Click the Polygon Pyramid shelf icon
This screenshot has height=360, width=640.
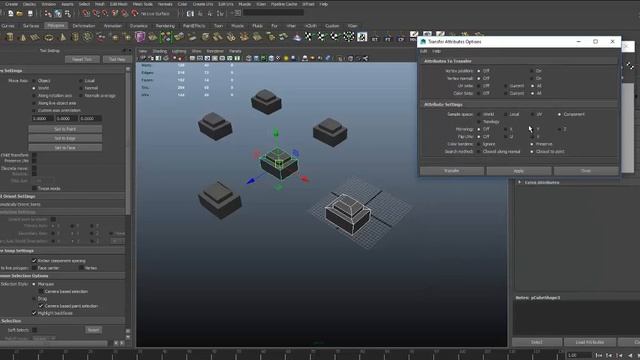(x=62, y=38)
